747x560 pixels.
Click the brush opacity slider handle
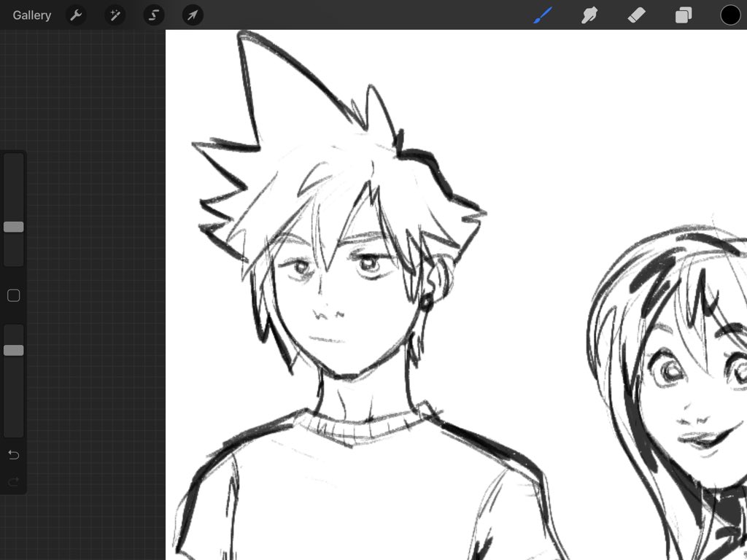(x=13, y=351)
